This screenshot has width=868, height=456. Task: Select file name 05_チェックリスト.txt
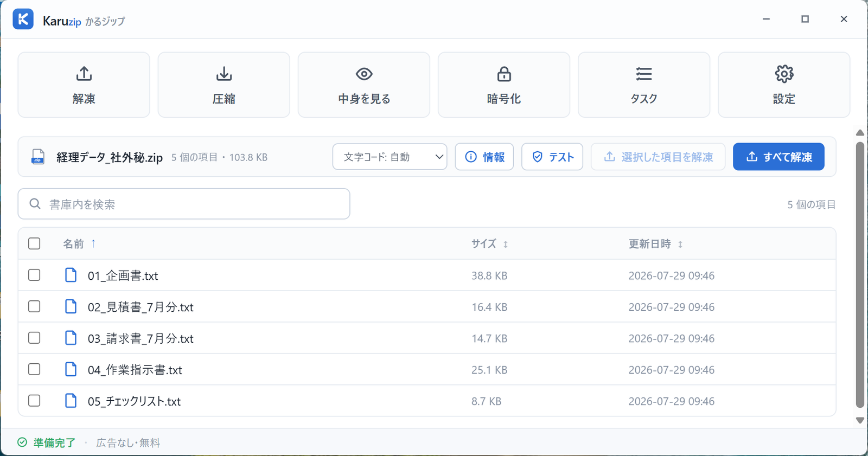[x=134, y=401]
